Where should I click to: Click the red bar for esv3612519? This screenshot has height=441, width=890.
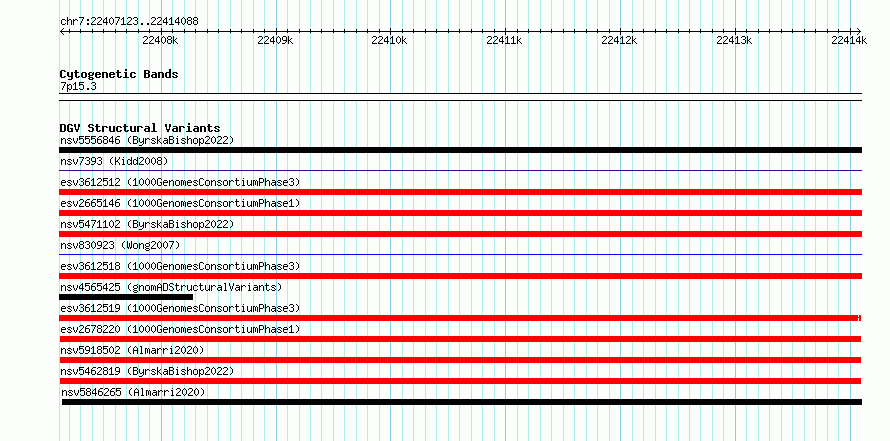pos(460,318)
